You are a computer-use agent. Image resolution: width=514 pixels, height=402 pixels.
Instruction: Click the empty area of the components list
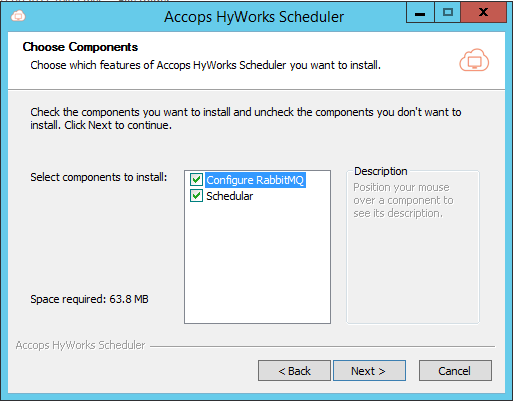click(x=257, y=263)
